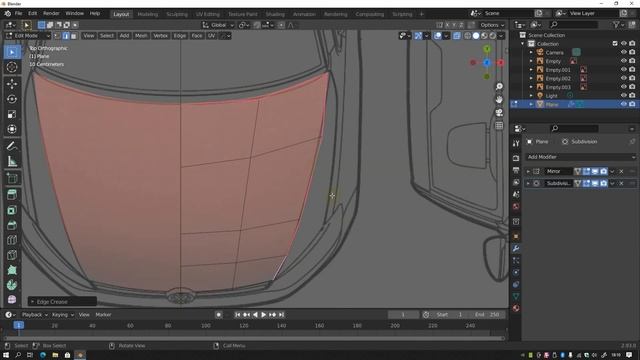Open the Mesh menu in viewport header
This screenshot has height=360, width=640.
coord(141,36)
